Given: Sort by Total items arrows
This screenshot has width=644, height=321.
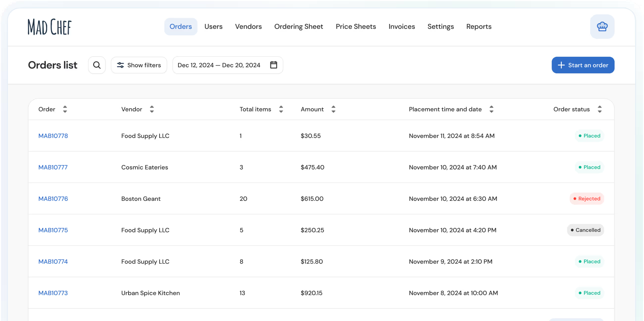Looking at the screenshot, I should pyautogui.click(x=281, y=109).
